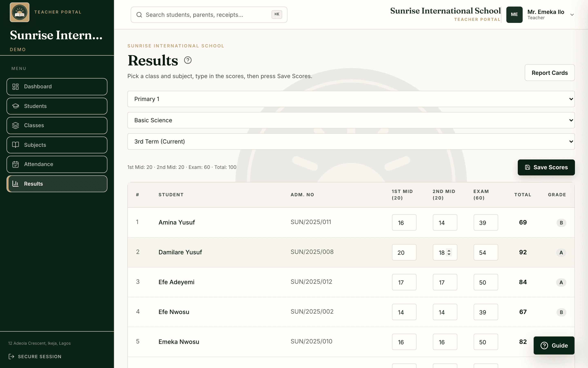Click the Mr. Emeka Ilo profile name
The image size is (588, 368).
pos(546,12)
